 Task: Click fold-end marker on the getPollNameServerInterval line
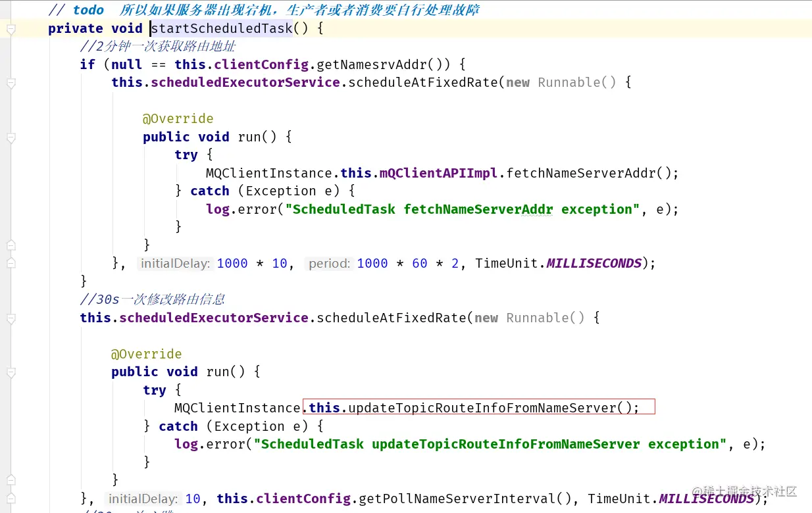pos(11,499)
